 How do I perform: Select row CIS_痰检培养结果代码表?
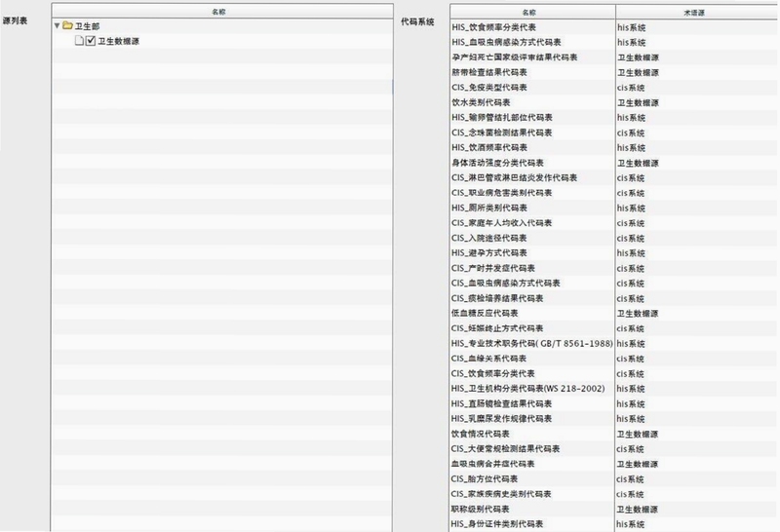(x=614, y=298)
